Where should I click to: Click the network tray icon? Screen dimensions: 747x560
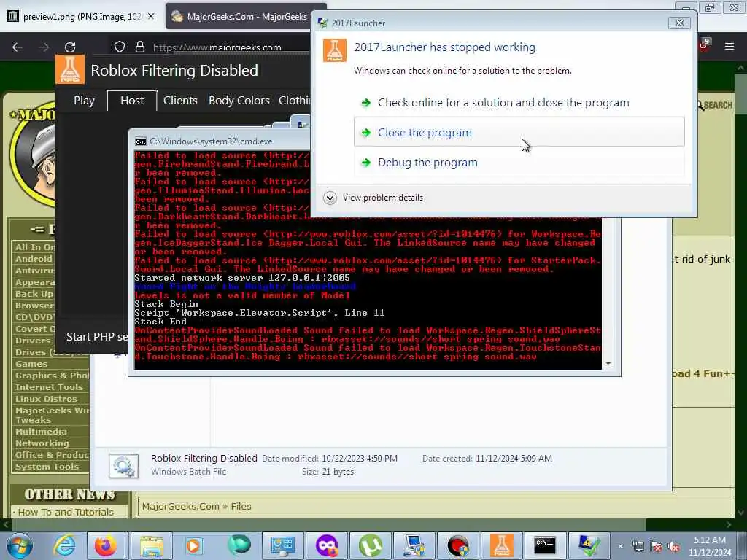point(638,547)
